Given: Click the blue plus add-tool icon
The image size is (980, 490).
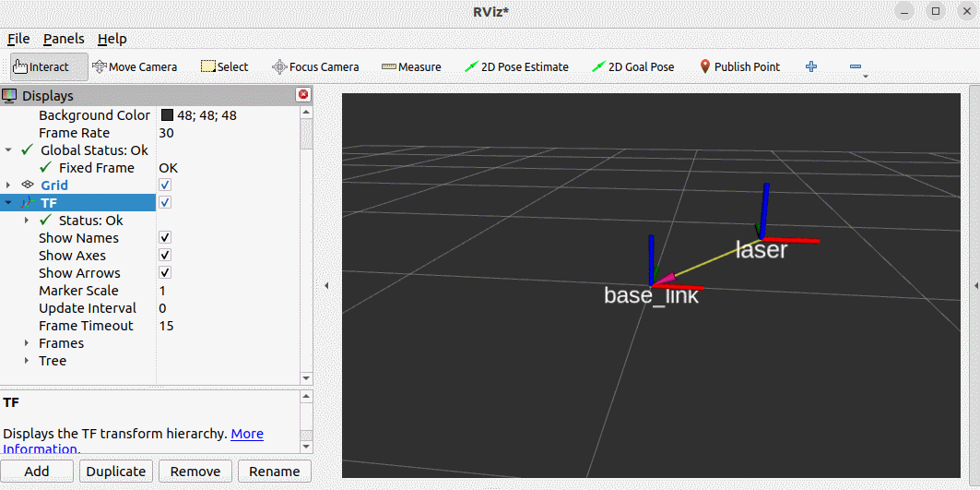Looking at the screenshot, I should point(811,66).
